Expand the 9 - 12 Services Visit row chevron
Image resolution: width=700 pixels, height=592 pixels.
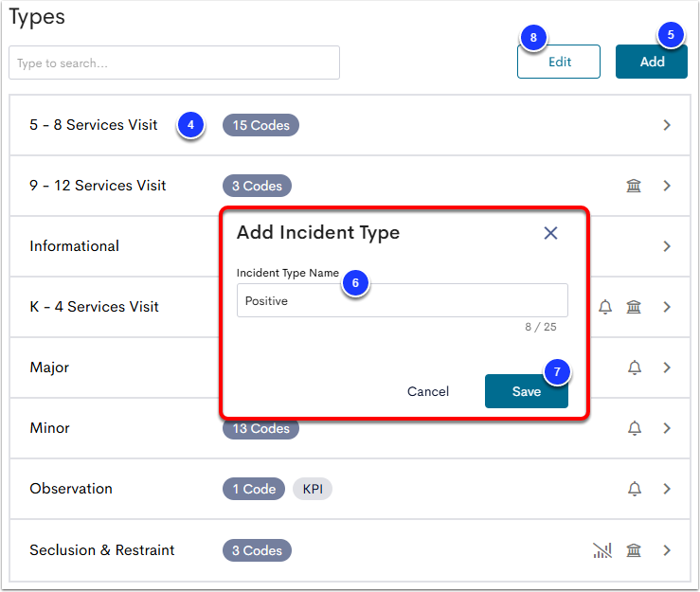(x=667, y=186)
